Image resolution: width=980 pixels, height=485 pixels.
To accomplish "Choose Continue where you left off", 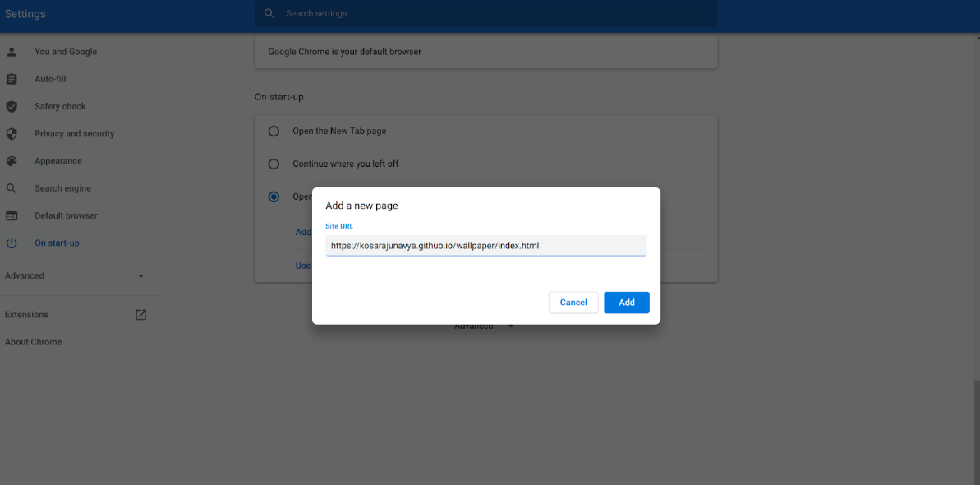I will coord(274,164).
